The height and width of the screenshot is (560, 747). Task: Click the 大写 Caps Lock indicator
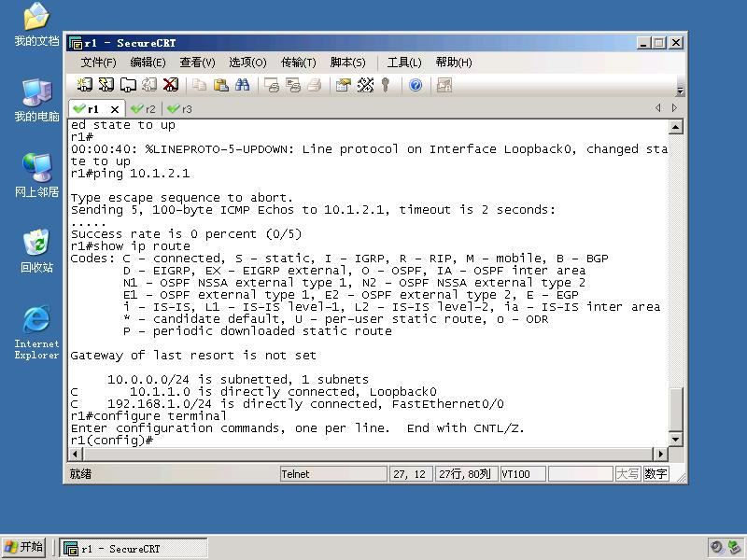click(x=627, y=474)
